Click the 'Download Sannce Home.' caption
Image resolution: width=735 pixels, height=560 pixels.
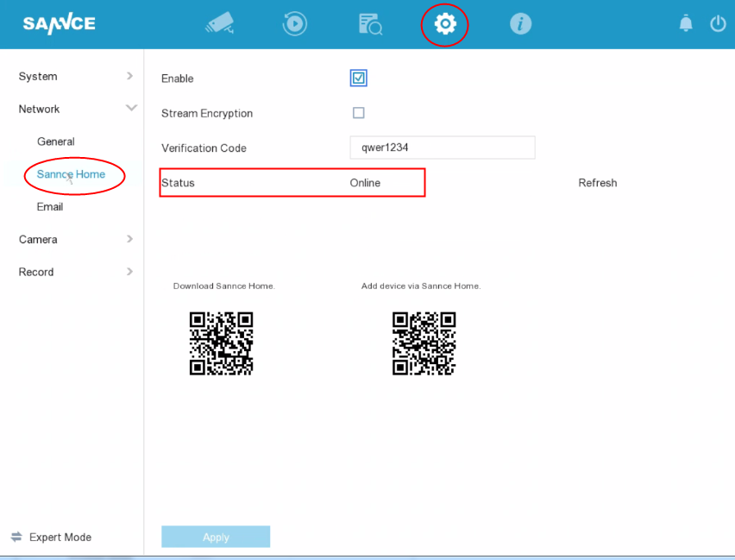coord(224,286)
